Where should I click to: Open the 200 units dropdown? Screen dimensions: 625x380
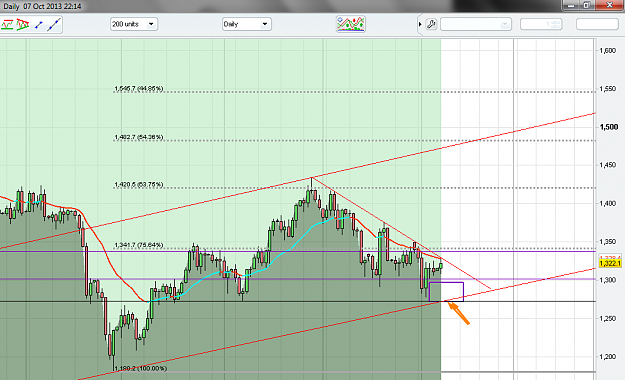[134, 24]
